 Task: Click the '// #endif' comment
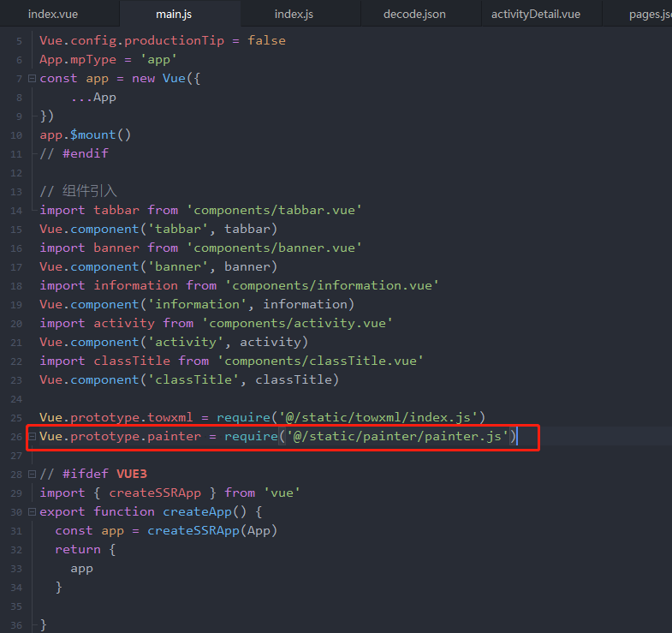coord(74,153)
